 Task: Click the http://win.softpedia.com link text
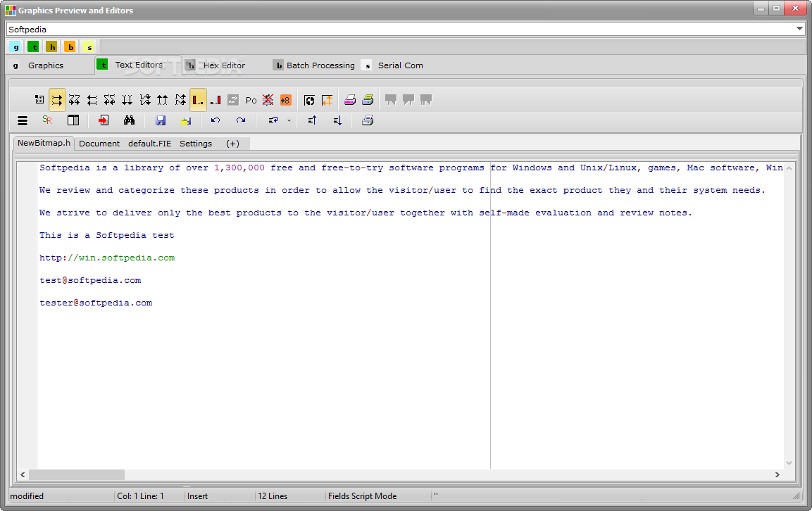(x=107, y=258)
